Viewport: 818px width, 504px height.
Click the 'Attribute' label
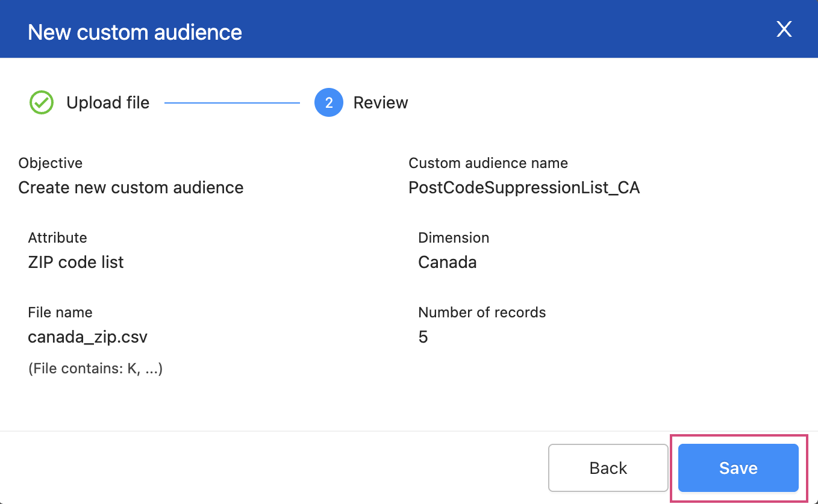click(58, 238)
